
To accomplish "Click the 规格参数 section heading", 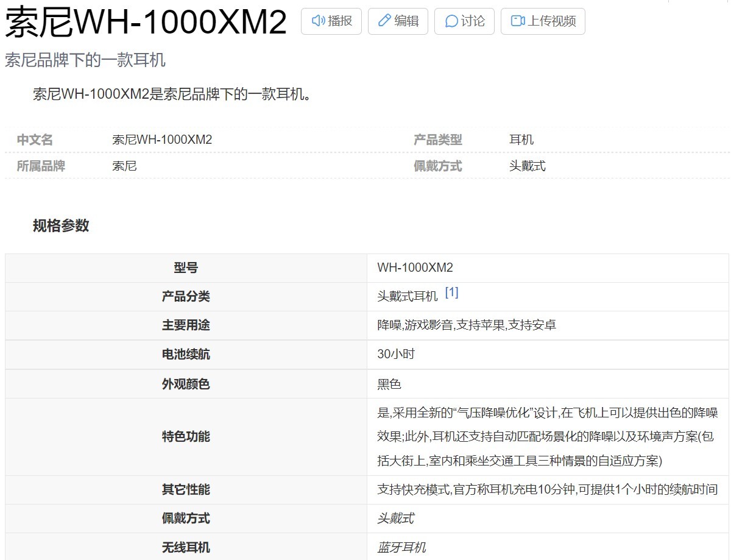I will 61,225.
